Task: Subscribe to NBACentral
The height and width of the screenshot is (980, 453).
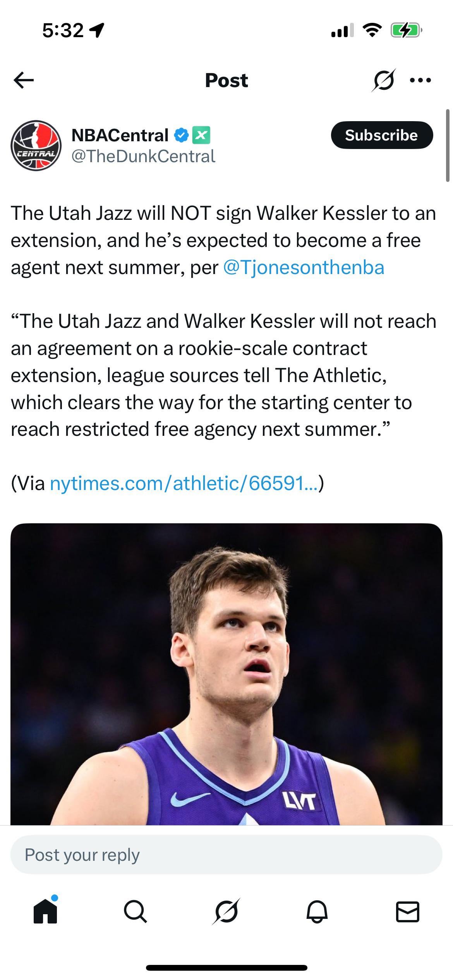Action: (381, 135)
